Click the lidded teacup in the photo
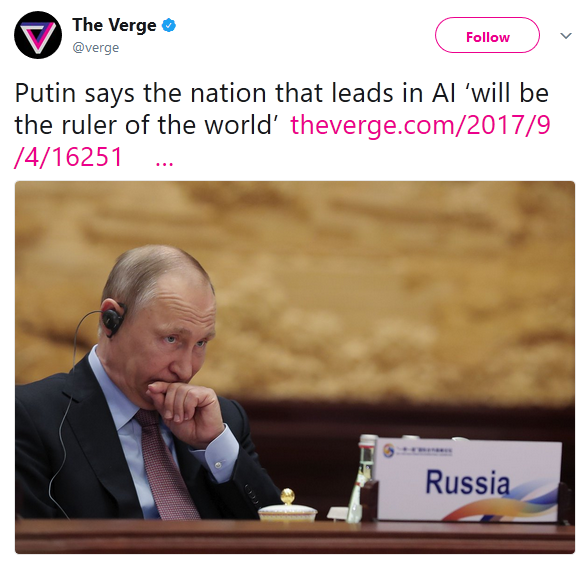Viewport: 586px width, 572px height. tap(287, 506)
